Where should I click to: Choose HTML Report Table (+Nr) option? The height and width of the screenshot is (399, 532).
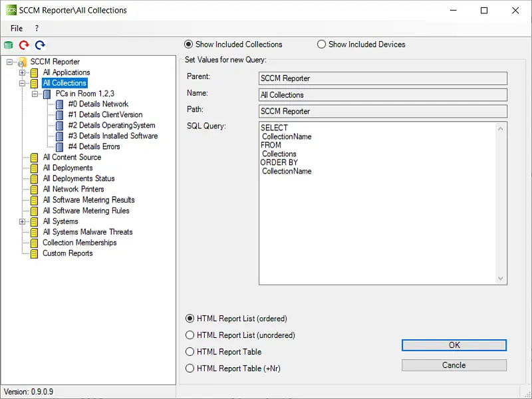(190, 368)
